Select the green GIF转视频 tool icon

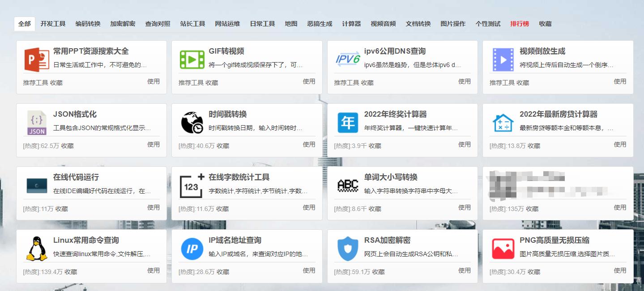click(x=192, y=59)
